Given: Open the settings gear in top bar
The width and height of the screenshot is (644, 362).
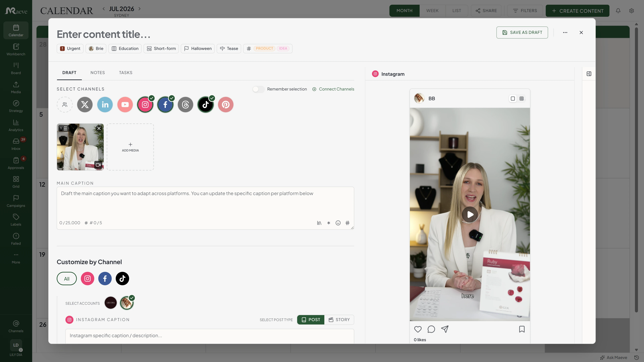Looking at the screenshot, I should click(631, 11).
